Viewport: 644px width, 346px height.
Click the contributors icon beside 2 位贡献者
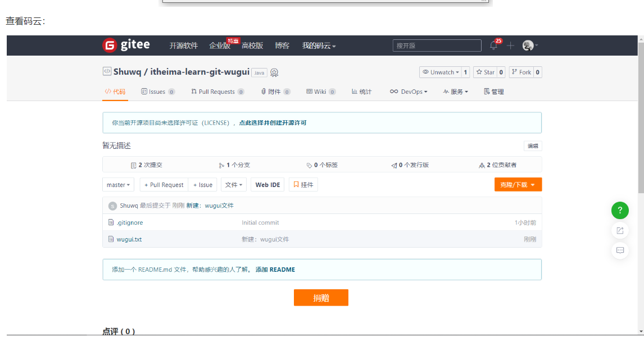tap(482, 165)
